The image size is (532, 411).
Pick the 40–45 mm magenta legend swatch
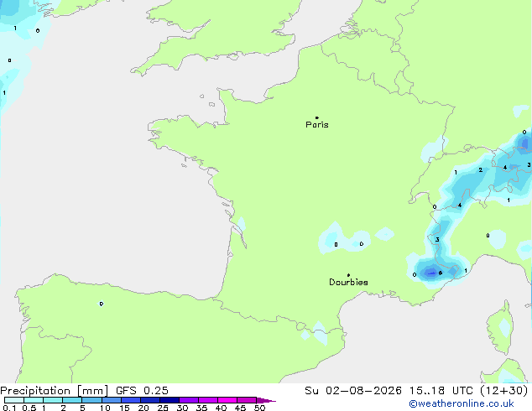[227, 400]
